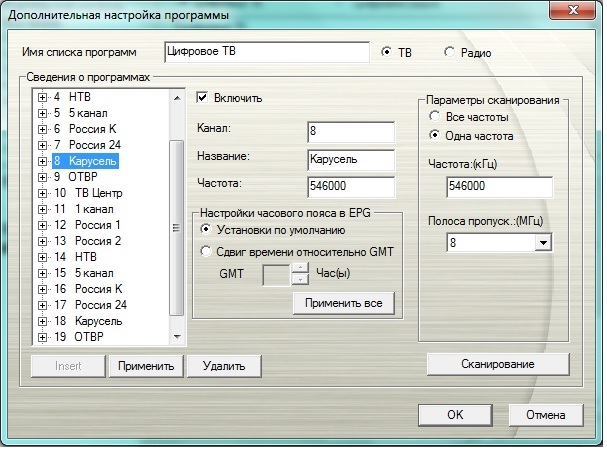The image size is (607, 460).
Task: Click the GMT hours field
Action: [x=276, y=275]
